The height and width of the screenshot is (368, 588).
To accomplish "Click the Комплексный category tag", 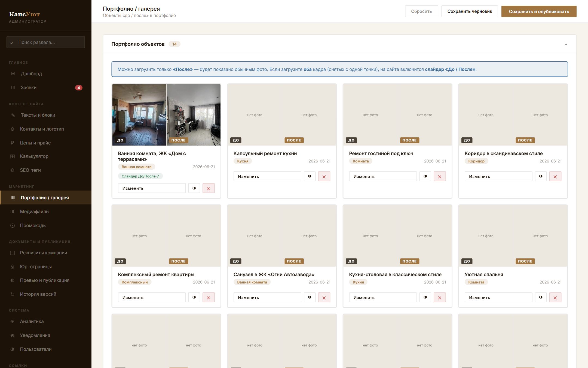I will [134, 282].
